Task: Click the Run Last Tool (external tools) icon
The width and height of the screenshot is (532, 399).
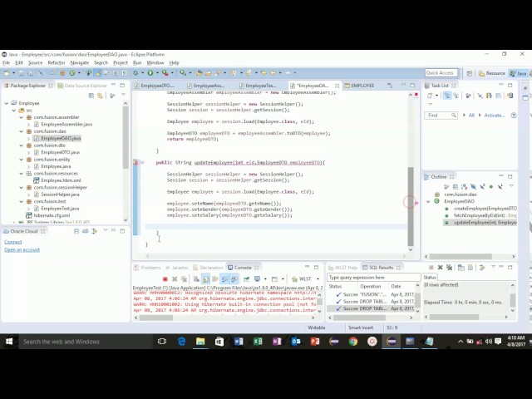Action: tap(165, 73)
